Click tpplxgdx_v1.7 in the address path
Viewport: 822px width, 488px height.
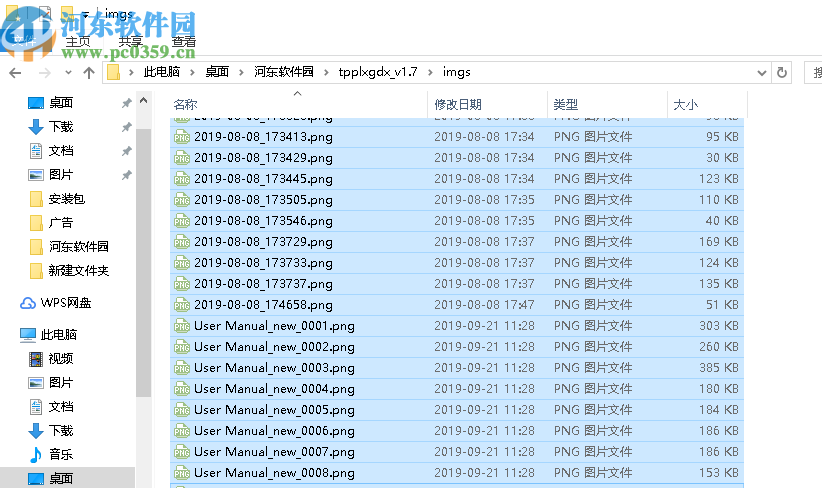(x=377, y=72)
